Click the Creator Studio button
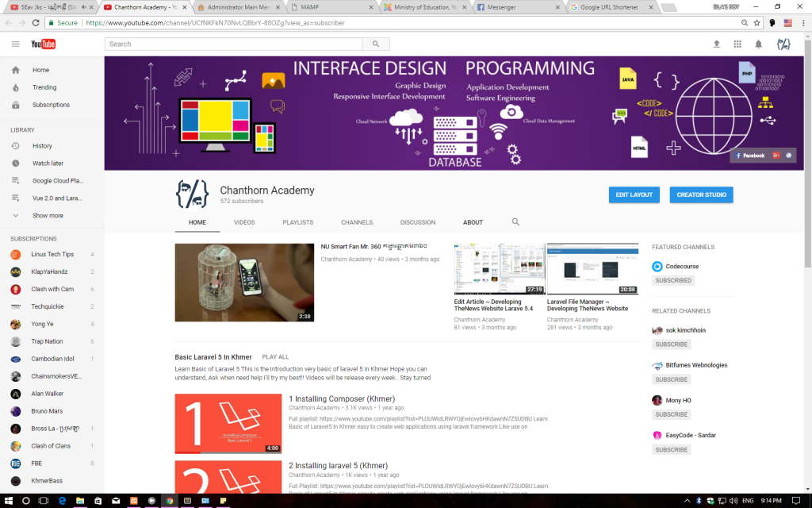Image resolution: width=812 pixels, height=508 pixels. 701,194
